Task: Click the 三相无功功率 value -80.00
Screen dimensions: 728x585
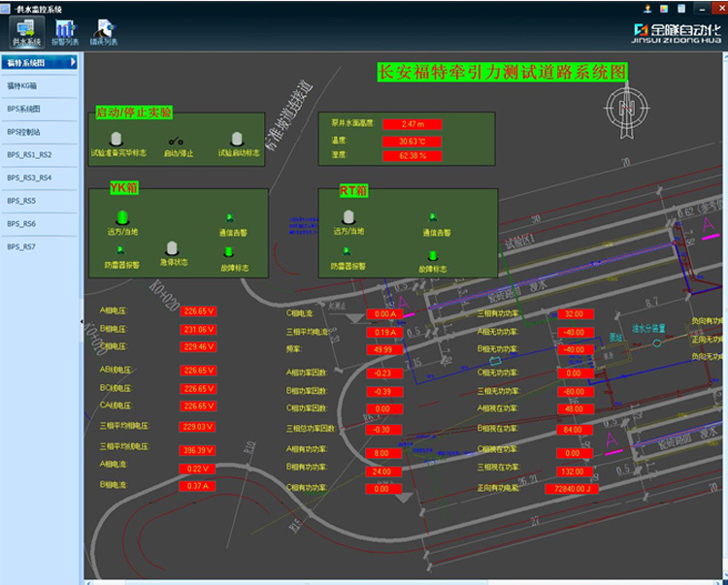Action: (576, 392)
